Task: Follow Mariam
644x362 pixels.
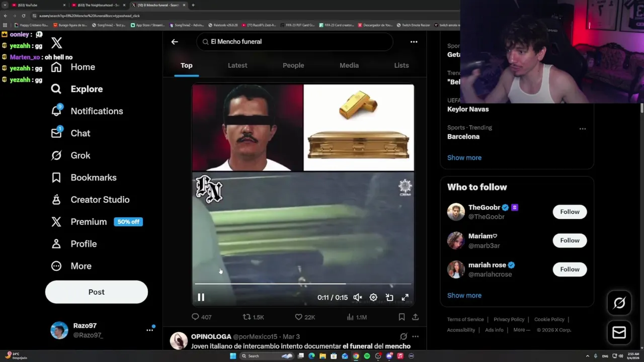Action: pyautogui.click(x=570, y=240)
